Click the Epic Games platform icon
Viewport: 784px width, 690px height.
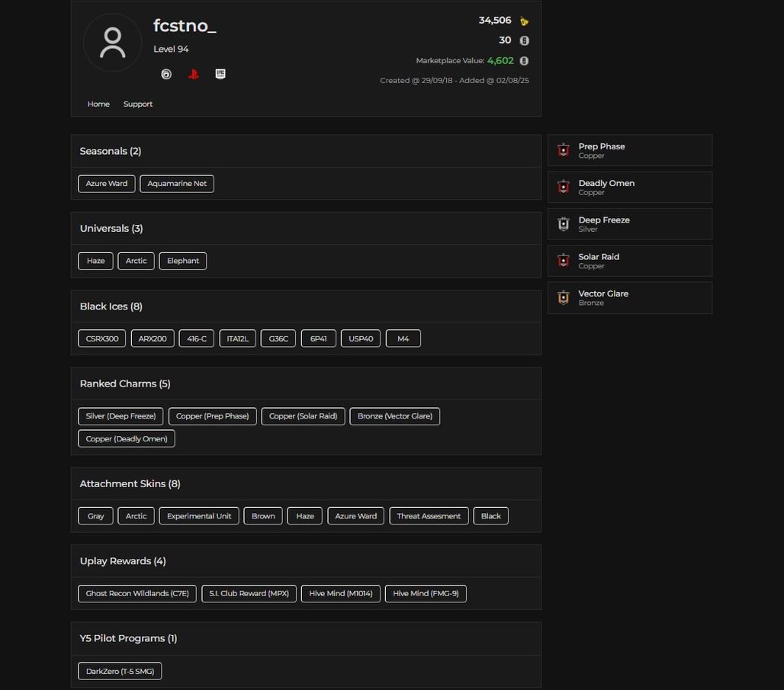[220, 74]
